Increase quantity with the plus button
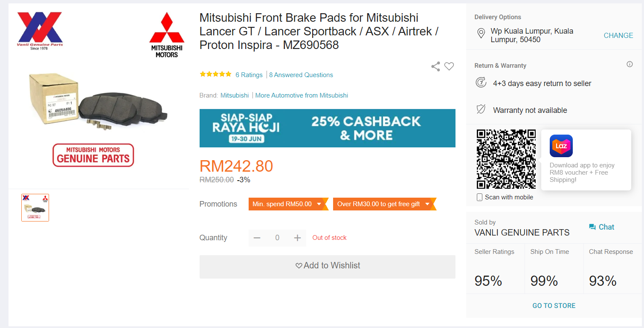 coord(297,238)
